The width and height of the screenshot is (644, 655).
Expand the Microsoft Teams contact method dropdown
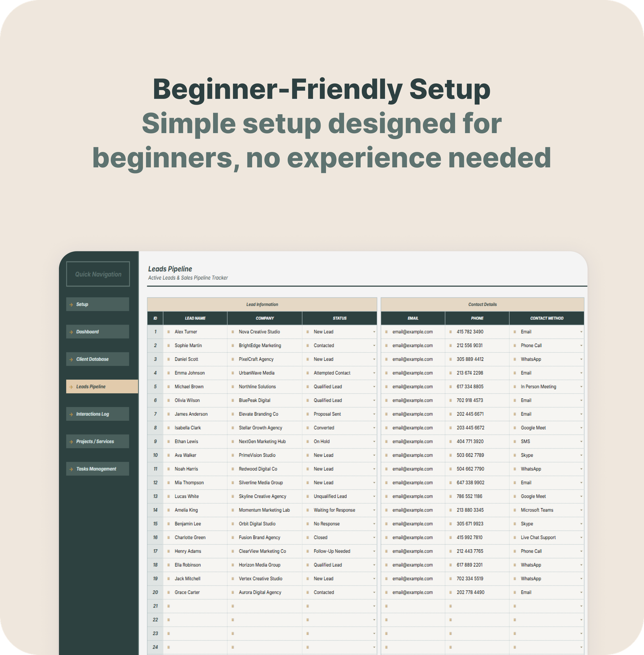(581, 510)
